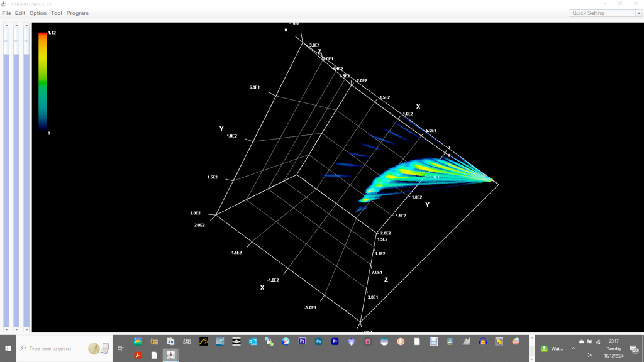The height and width of the screenshot is (362, 644).
Task: Open the clock showing 23:17
Action: [614, 348]
